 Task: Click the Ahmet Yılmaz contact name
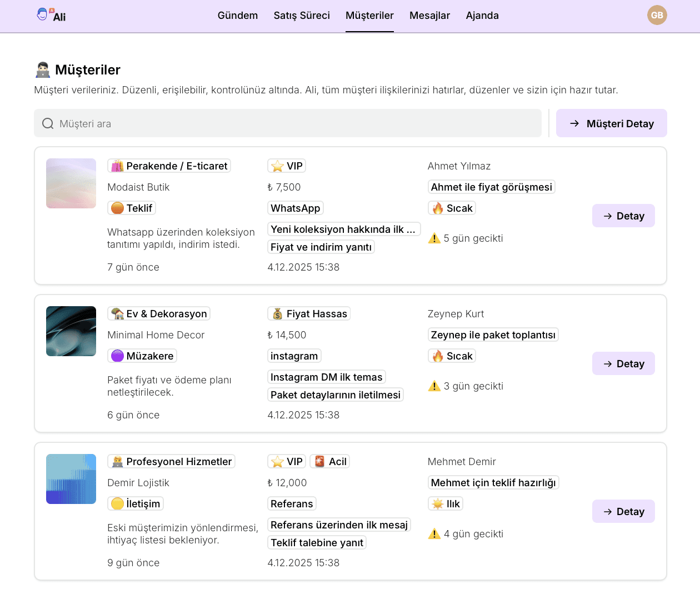pos(459,166)
